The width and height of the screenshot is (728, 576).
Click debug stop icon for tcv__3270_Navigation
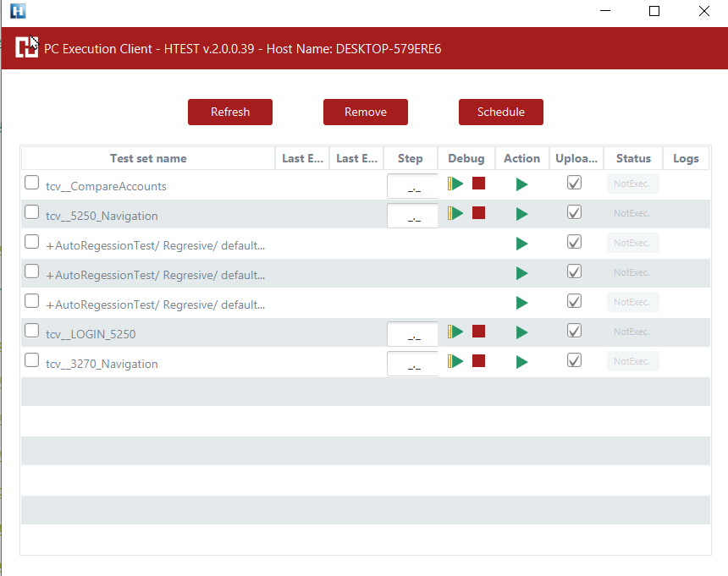point(478,361)
